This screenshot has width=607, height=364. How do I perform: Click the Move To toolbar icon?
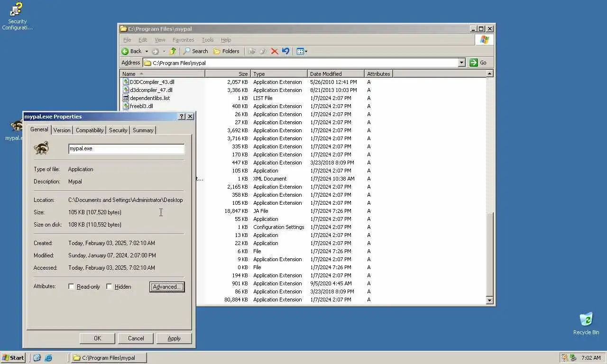coord(252,51)
